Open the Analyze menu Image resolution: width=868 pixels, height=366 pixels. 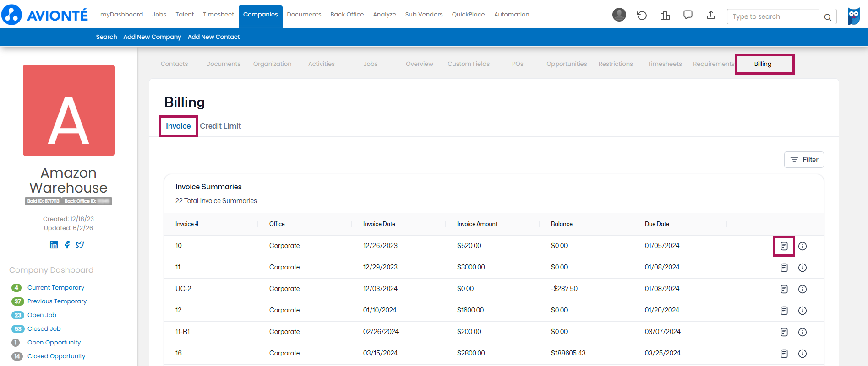coord(385,15)
